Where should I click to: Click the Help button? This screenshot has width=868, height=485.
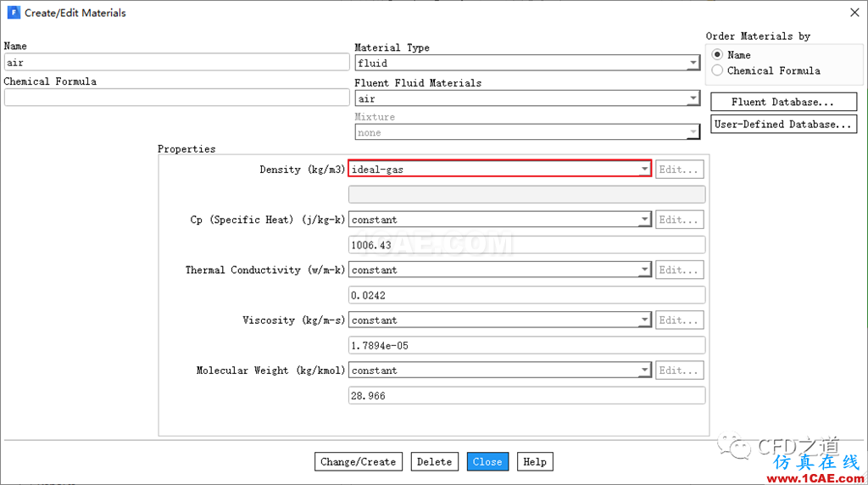[535, 462]
